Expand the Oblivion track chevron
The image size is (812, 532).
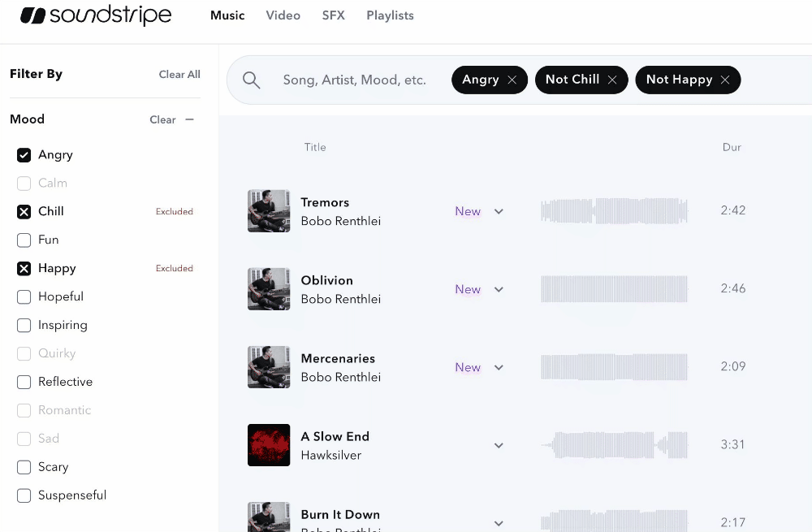(x=499, y=289)
